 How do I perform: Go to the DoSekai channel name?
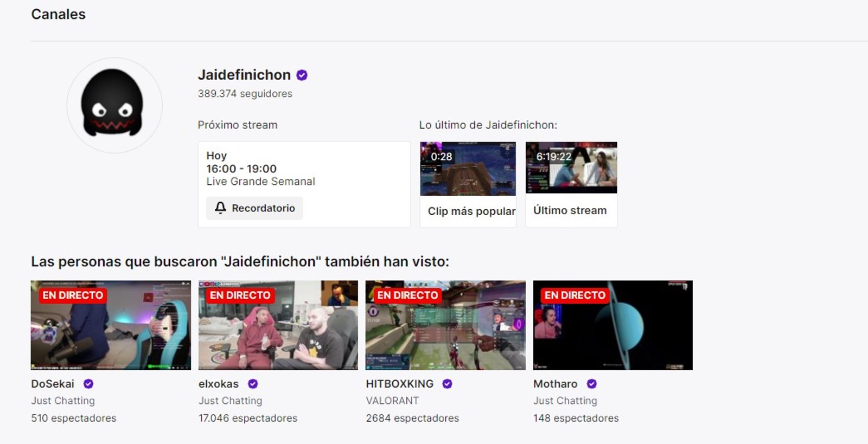pyautogui.click(x=53, y=384)
